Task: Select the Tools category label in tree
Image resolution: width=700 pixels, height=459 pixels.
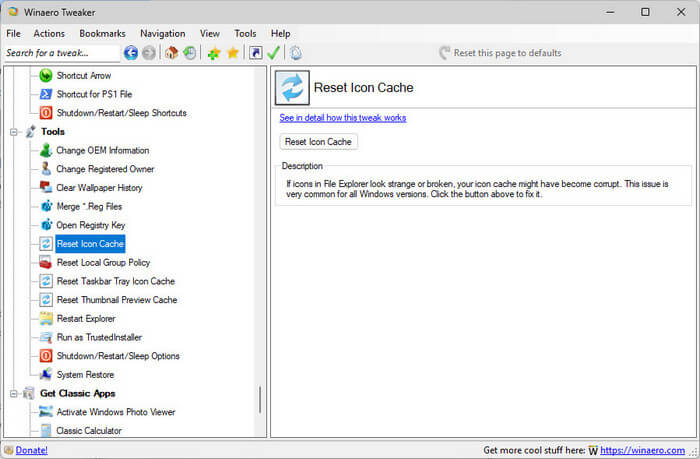Action: (x=53, y=132)
